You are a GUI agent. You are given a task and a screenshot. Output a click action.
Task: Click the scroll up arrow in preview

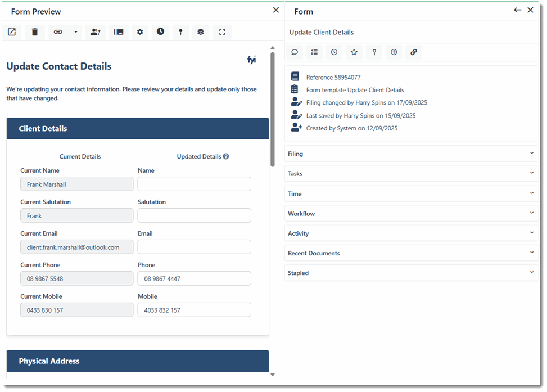[x=273, y=48]
